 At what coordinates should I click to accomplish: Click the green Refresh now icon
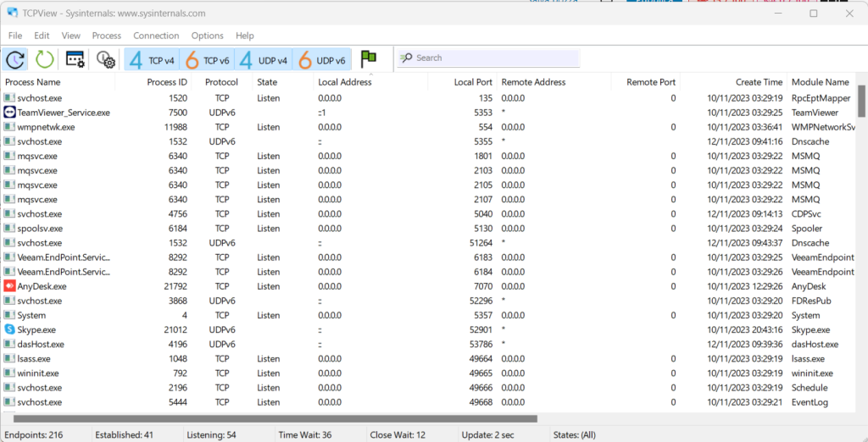pyautogui.click(x=44, y=58)
